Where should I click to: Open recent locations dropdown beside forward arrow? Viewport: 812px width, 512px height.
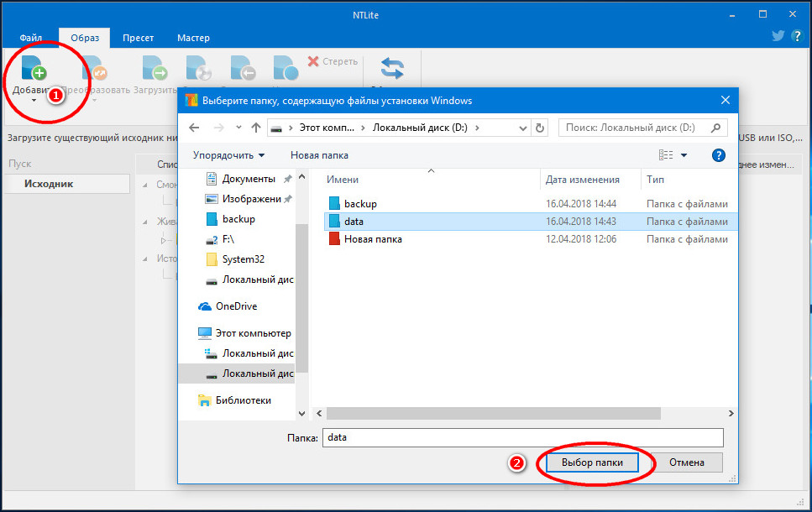tap(238, 128)
